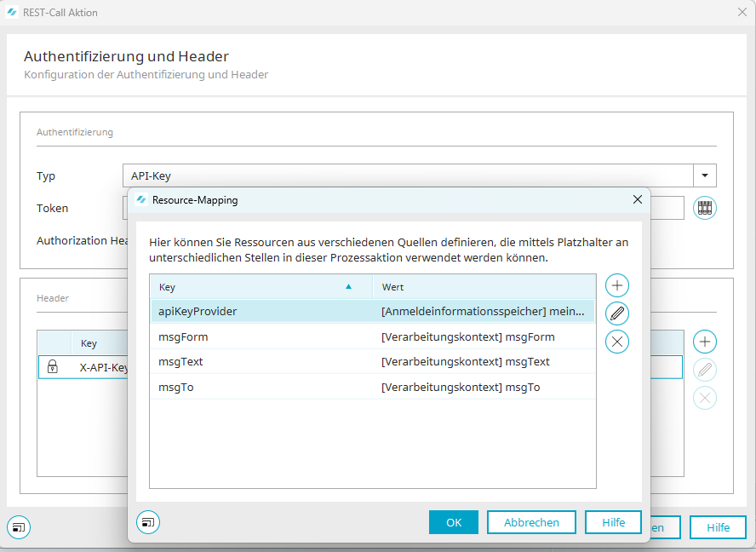Confirm with the OK button
756x552 pixels.
[x=453, y=522]
